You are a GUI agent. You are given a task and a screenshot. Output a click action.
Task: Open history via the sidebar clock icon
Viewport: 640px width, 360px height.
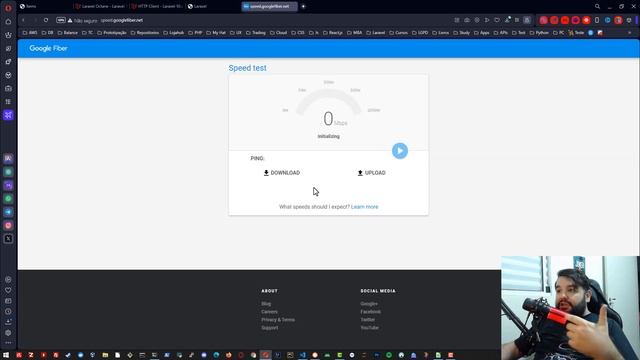[8, 311]
